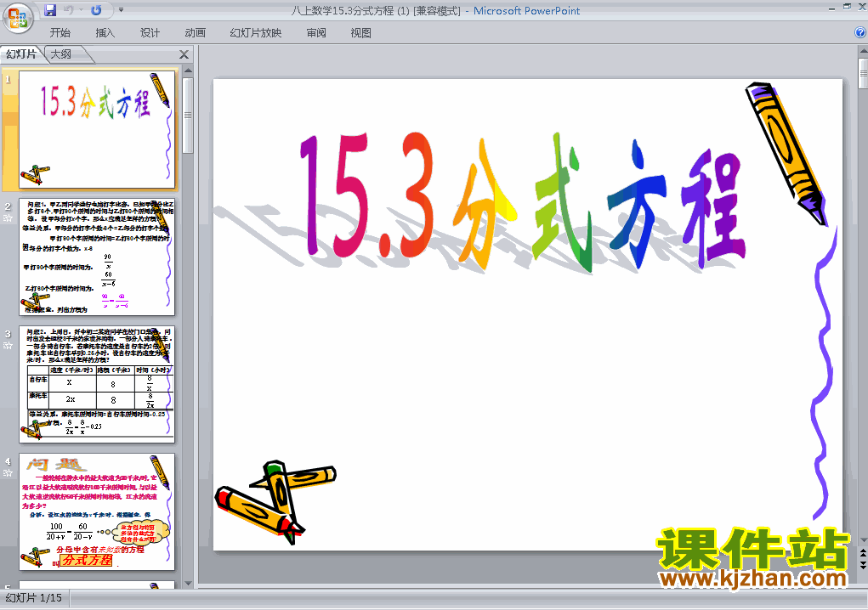Click the thumbnail pane scrollbar thumb
Image resolution: width=868 pixels, height=610 pixels.
coord(188,115)
